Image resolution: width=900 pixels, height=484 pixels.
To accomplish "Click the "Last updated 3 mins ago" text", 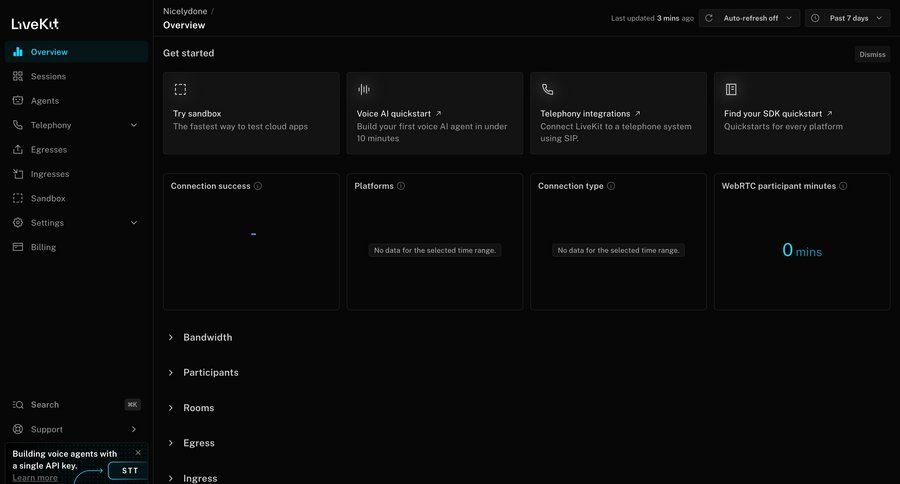I will click(x=652, y=18).
